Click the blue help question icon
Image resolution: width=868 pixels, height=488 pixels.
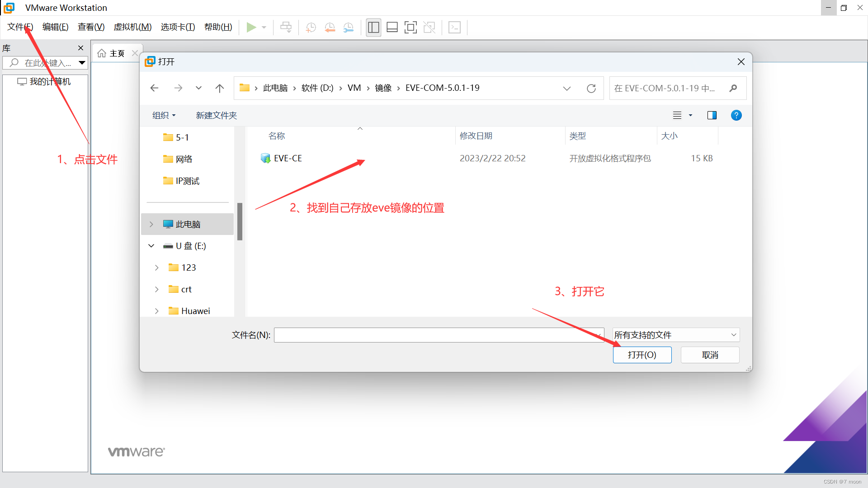point(736,115)
